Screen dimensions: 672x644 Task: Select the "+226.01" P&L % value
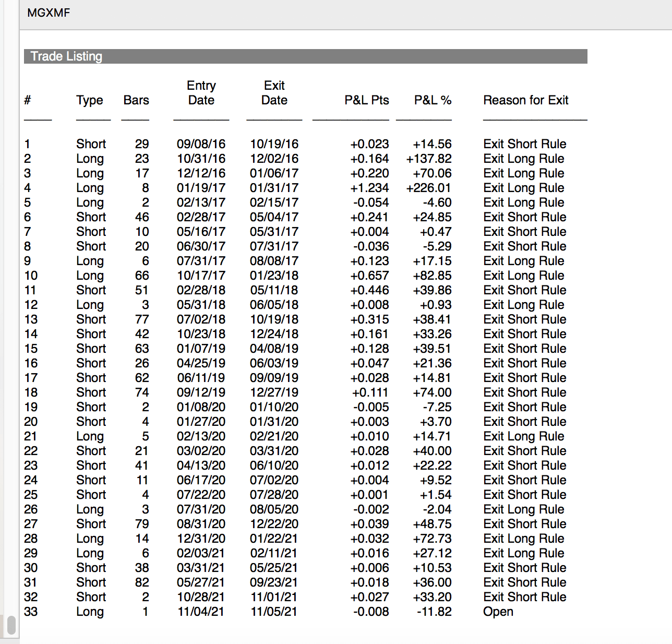(429, 188)
